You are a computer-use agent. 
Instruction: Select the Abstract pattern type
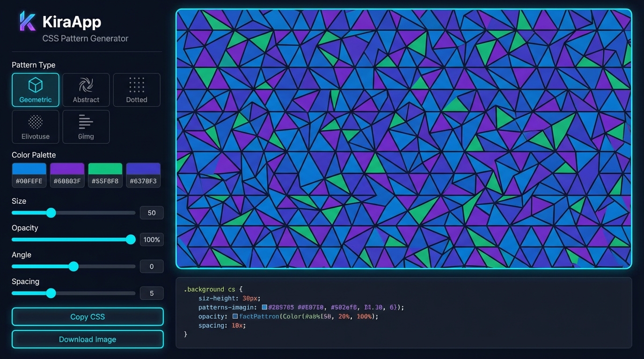[x=86, y=90]
